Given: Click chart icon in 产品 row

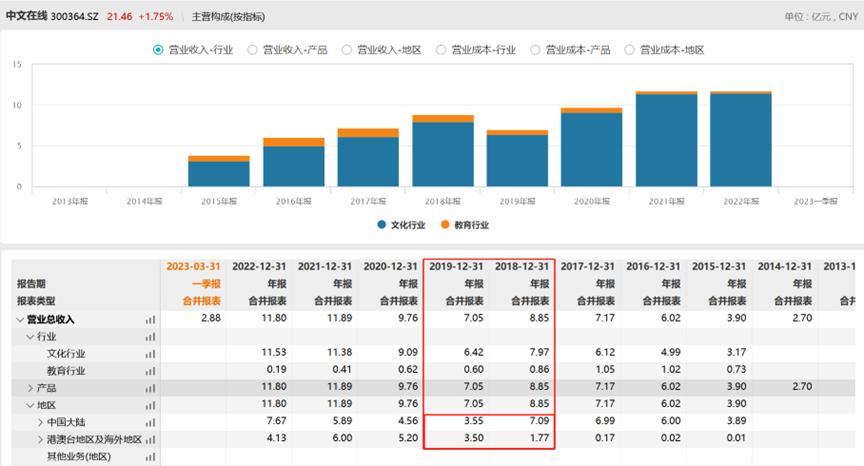Looking at the screenshot, I should click(151, 387).
